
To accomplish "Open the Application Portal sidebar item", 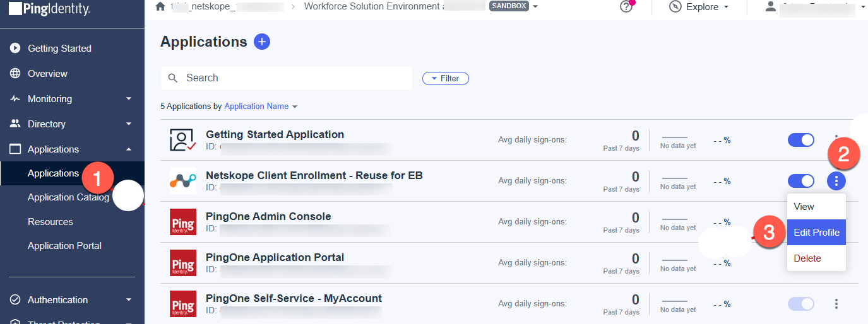I will (x=64, y=246).
